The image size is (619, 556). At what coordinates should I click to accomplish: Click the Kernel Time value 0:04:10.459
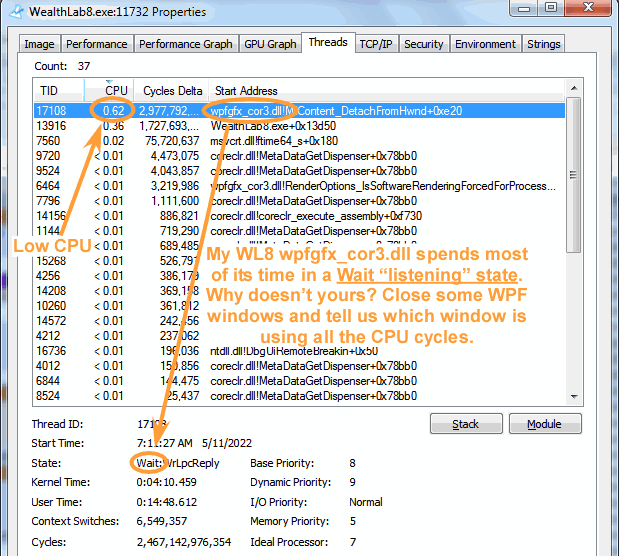[x=166, y=482]
